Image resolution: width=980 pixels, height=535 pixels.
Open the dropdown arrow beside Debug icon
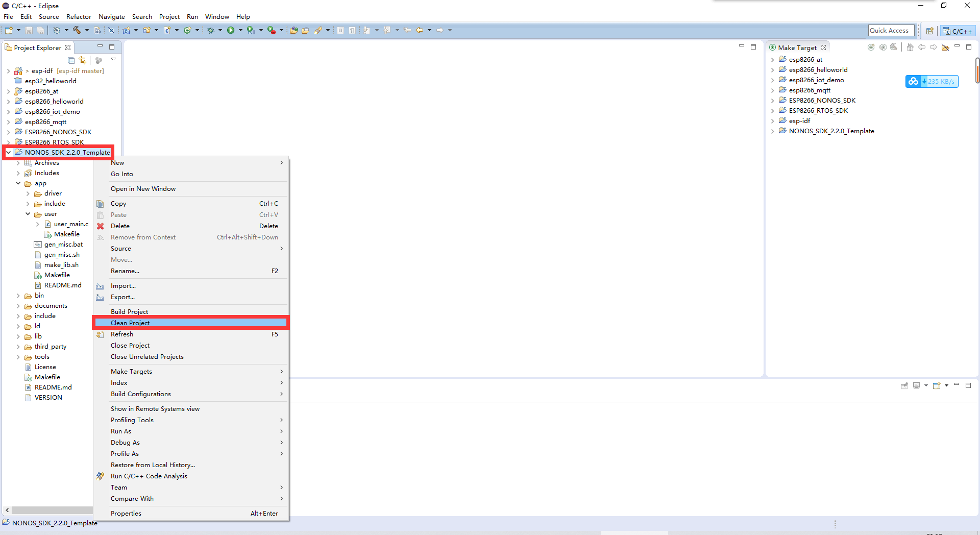(x=220, y=30)
